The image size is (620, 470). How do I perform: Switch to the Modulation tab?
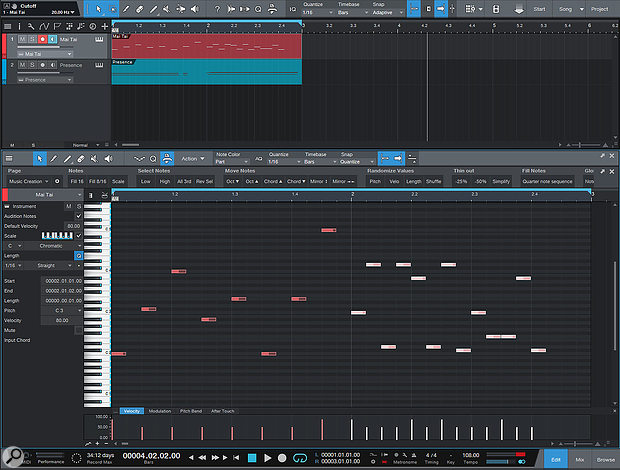[x=160, y=411]
